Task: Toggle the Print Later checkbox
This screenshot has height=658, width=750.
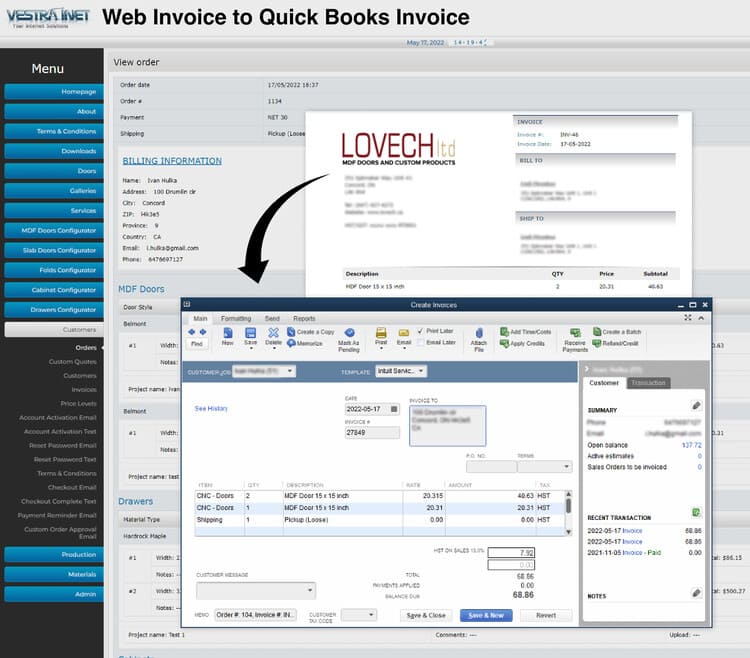Action: [420, 331]
